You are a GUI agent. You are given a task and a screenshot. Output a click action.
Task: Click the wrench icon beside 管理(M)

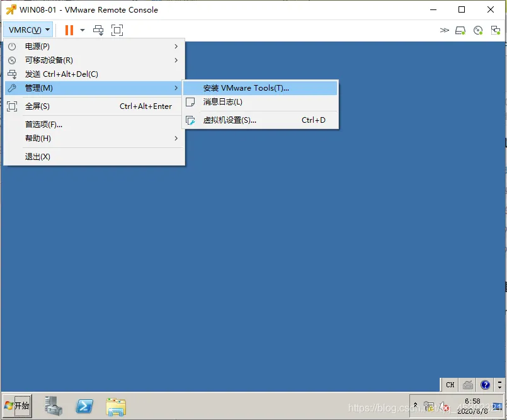[12, 88]
